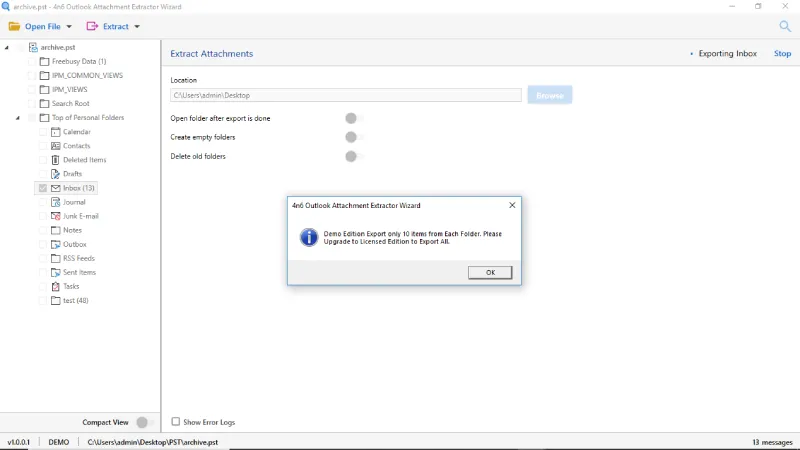
Task: Open the Open File dropdown arrow
Action: [69, 27]
